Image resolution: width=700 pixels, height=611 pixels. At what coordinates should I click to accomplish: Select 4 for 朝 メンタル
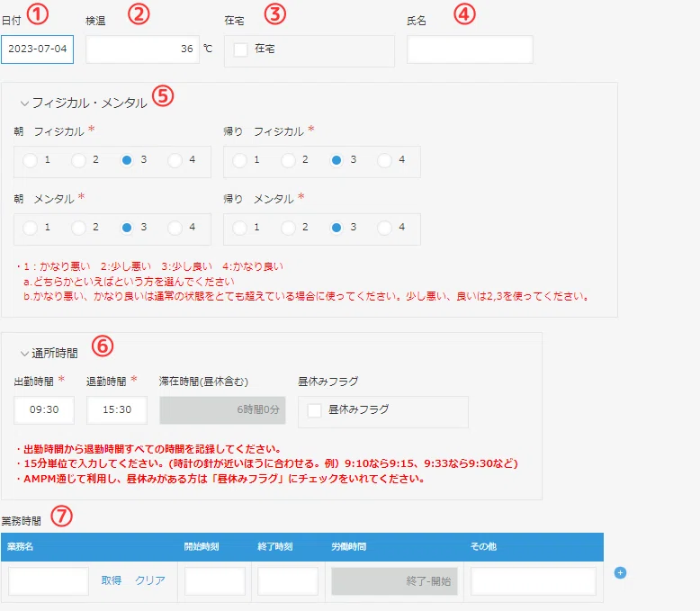pyautogui.click(x=175, y=228)
